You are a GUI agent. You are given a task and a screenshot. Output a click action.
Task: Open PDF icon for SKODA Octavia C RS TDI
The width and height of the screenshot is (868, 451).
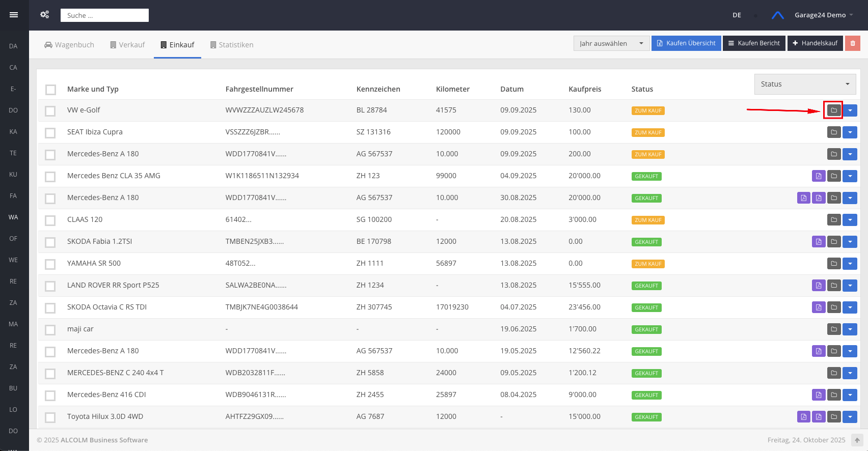point(818,307)
